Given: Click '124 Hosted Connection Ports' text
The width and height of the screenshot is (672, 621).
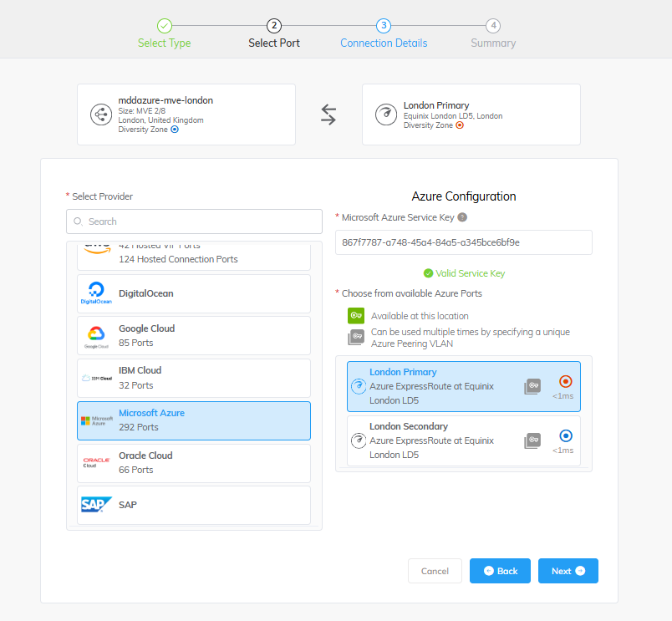Looking at the screenshot, I should click(178, 259).
